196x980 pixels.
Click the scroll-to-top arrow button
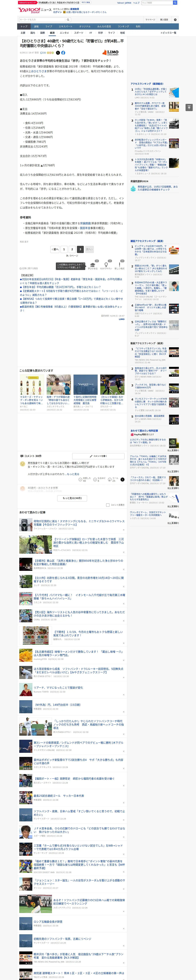click(189, 108)
